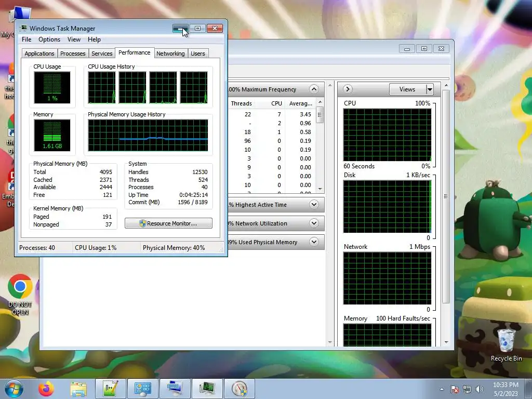The image size is (532, 399).
Task: Click Commit (MB) value 1596 / 8189
Action: click(x=193, y=202)
